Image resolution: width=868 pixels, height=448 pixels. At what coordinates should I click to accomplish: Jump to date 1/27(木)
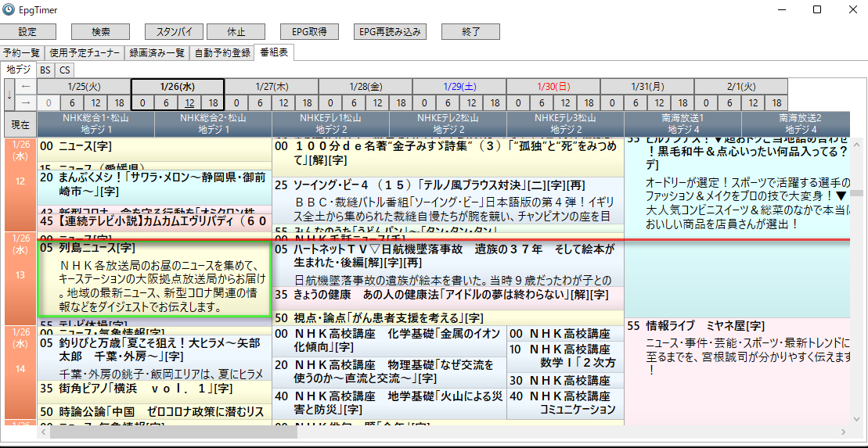click(272, 87)
